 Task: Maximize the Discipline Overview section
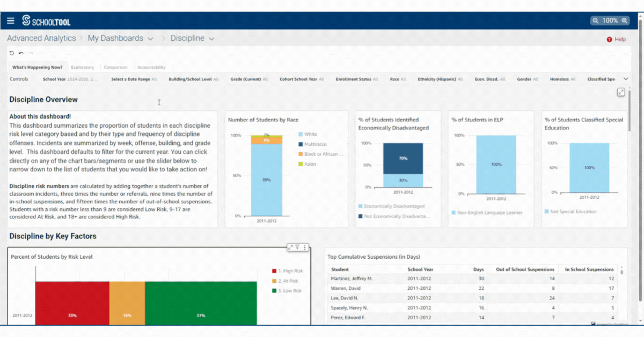click(x=621, y=92)
